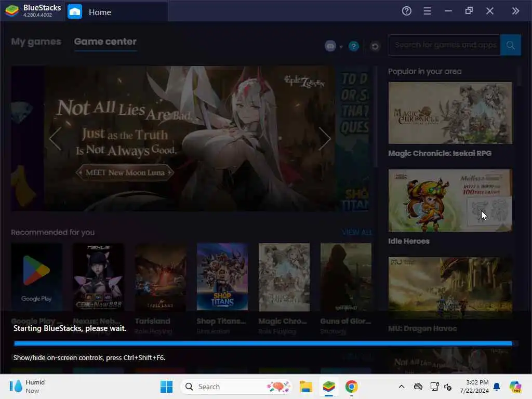Click the teal question mark help icon
This screenshot has width=532, height=399.
(x=353, y=46)
